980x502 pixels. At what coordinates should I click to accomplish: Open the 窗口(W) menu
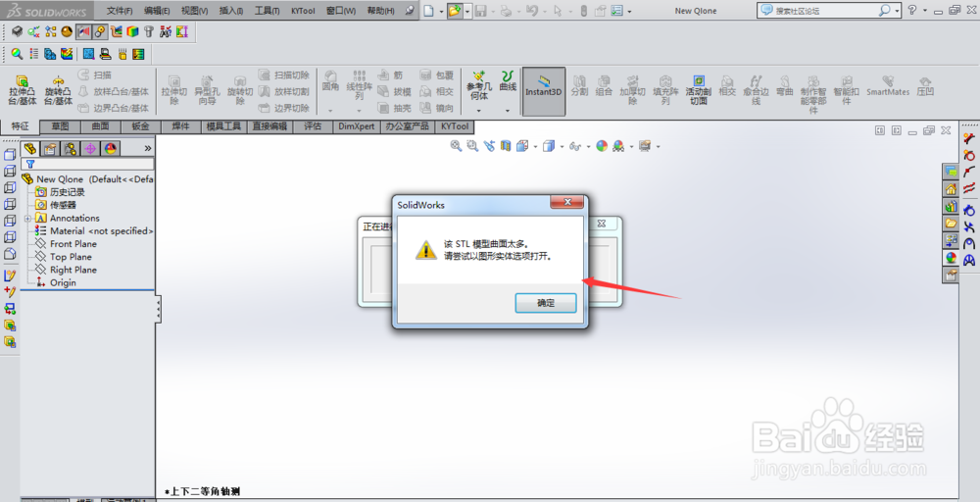click(341, 11)
